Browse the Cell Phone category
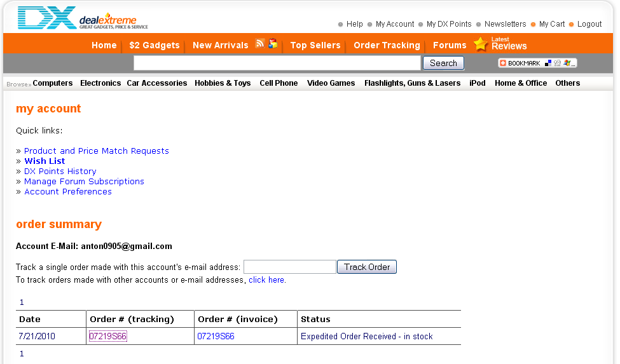 tap(279, 83)
